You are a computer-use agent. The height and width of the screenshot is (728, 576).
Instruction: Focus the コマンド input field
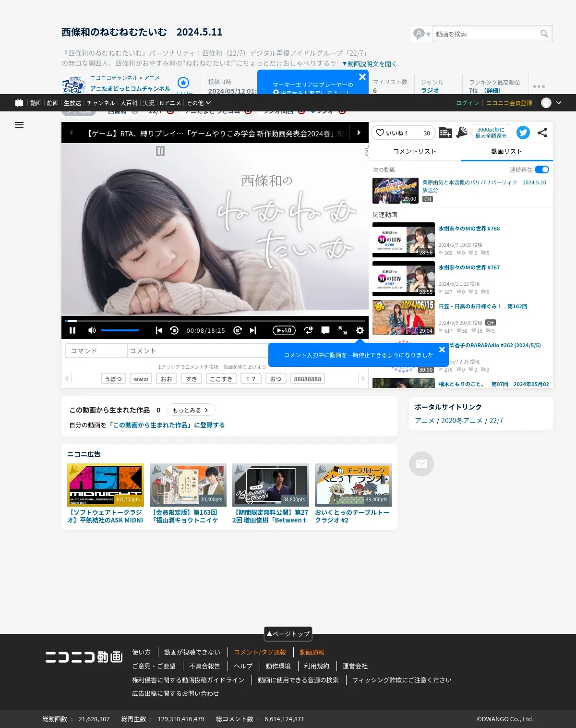96,351
